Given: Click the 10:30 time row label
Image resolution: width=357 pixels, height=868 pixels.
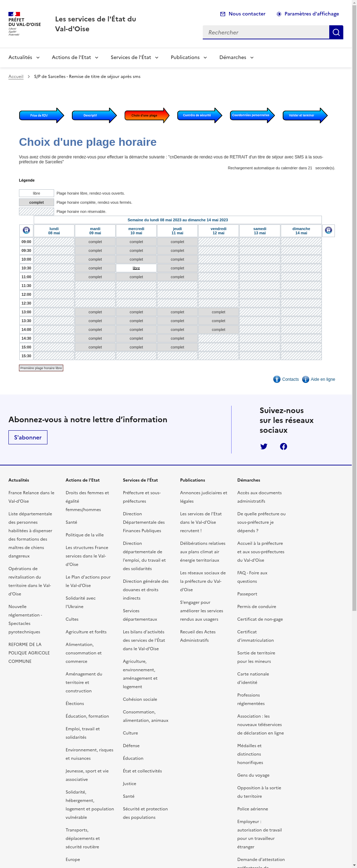Looking at the screenshot, I should tap(26, 268).
